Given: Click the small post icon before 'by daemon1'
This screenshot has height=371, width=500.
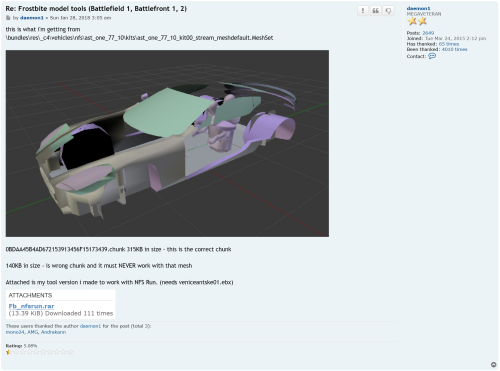Looking at the screenshot, I should click(x=8, y=18).
